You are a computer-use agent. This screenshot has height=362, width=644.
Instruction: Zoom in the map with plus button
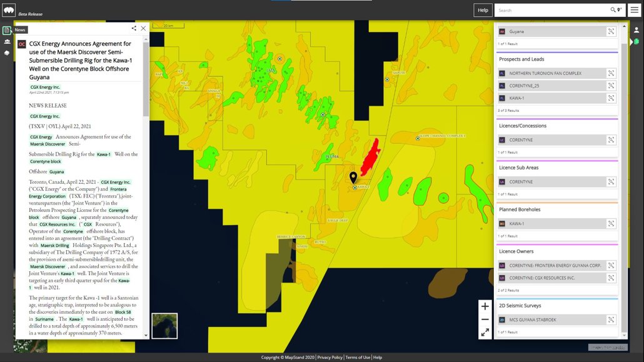coord(485,306)
